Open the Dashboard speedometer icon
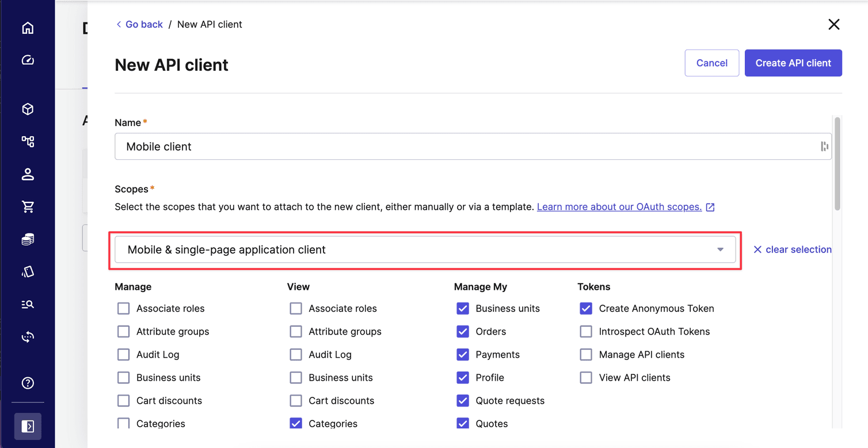Screen dimensions: 868x448 [x=28, y=60]
